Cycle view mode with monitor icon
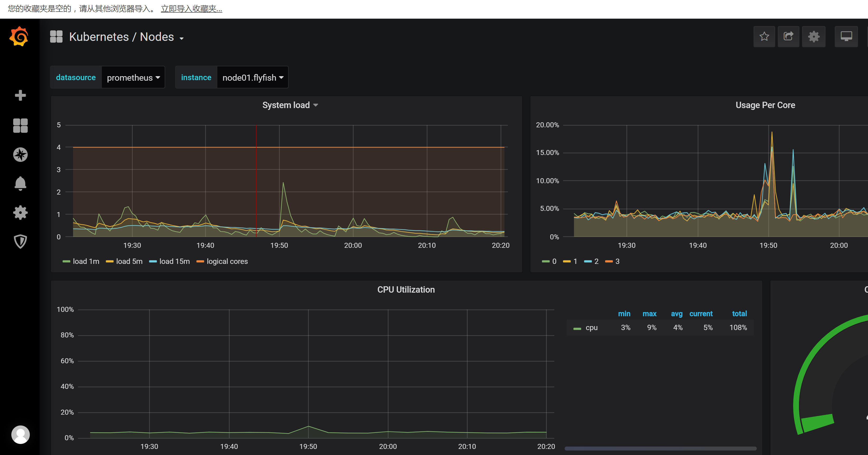 [846, 36]
